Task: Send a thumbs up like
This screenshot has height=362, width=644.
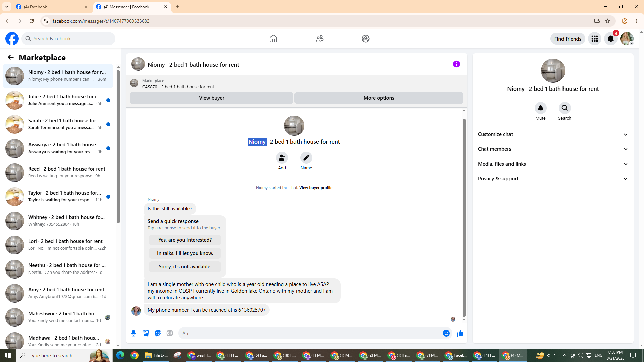Action: 460,333
